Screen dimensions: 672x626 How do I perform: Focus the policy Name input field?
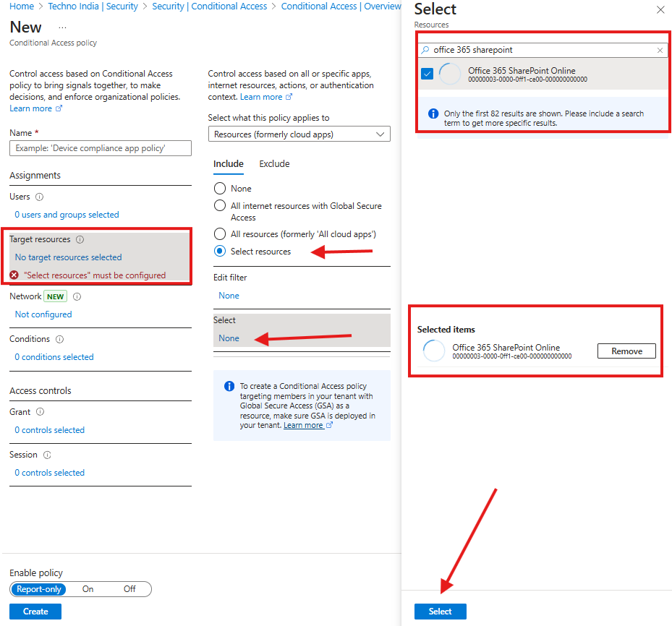101,148
